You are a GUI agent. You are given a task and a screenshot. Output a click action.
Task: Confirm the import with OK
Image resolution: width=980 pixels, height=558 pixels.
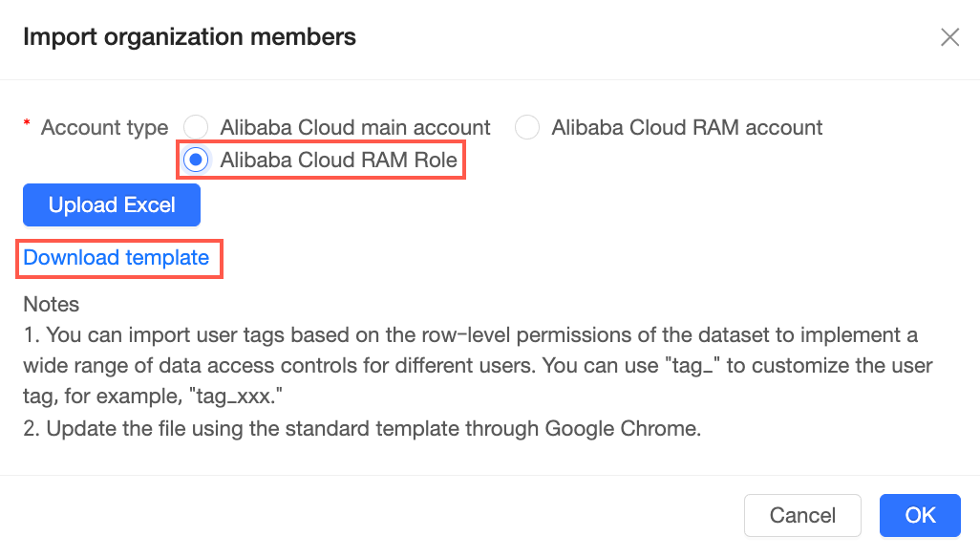pos(920,516)
